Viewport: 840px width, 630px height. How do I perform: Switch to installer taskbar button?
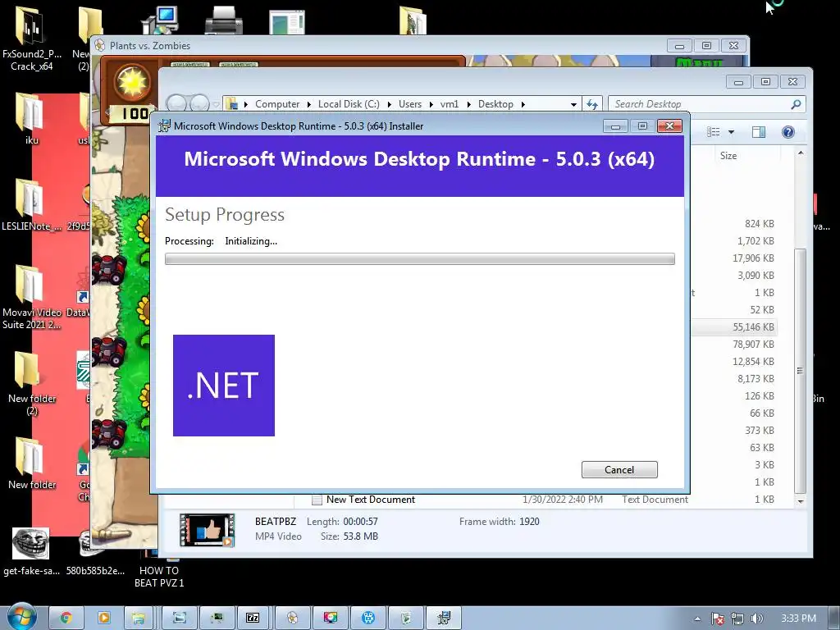(x=444, y=618)
